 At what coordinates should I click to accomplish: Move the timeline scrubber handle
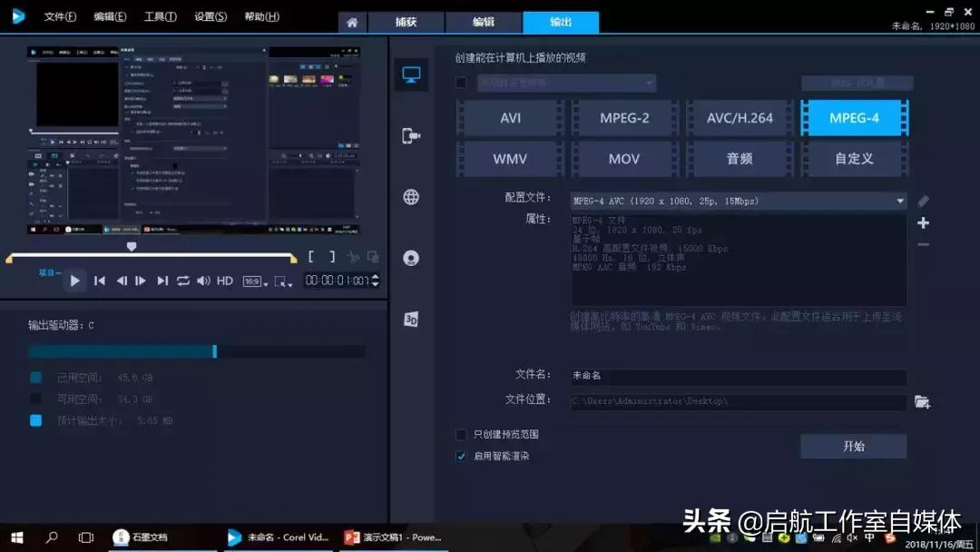(x=132, y=246)
